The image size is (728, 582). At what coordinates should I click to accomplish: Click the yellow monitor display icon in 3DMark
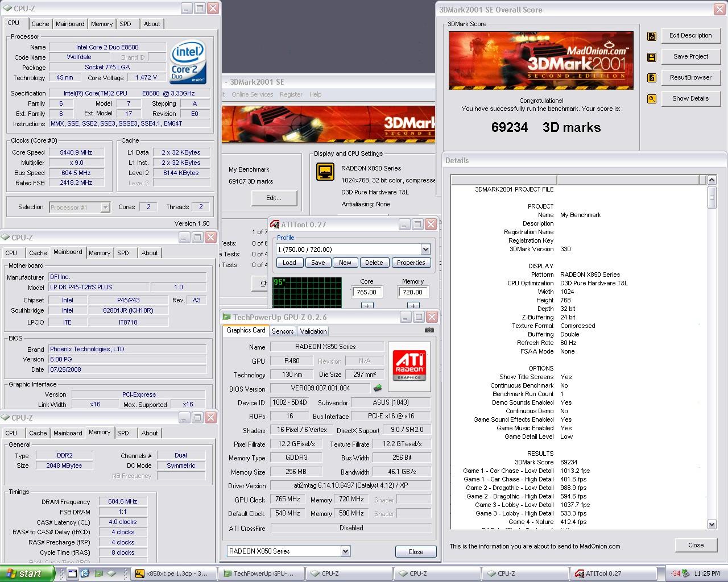point(325,172)
